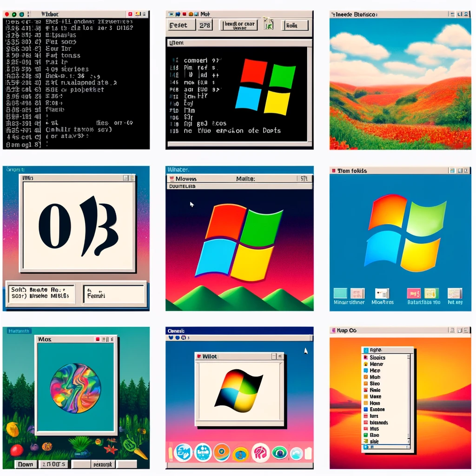This screenshot has height=476, width=476.
Task: Open the pink icon above Batarltinas Too
Action: coord(414,293)
